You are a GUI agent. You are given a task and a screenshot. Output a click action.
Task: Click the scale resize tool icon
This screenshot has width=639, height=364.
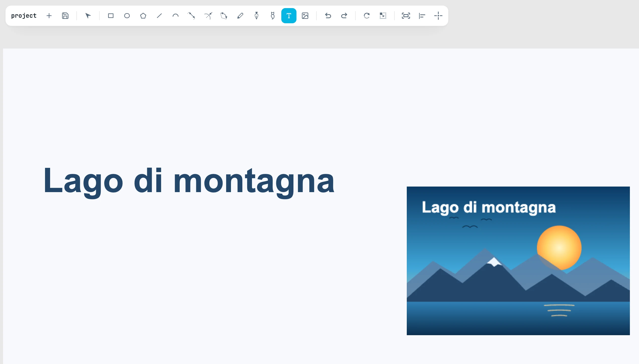(x=383, y=16)
